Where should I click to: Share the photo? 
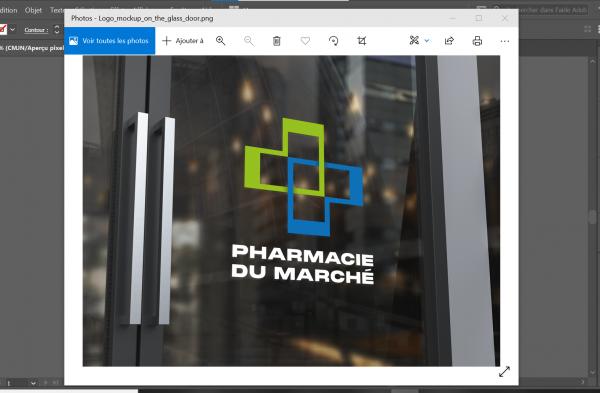[x=449, y=41]
